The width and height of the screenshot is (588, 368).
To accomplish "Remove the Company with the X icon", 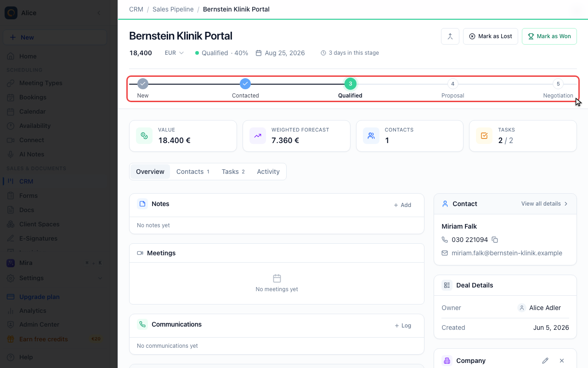I will coord(562,361).
